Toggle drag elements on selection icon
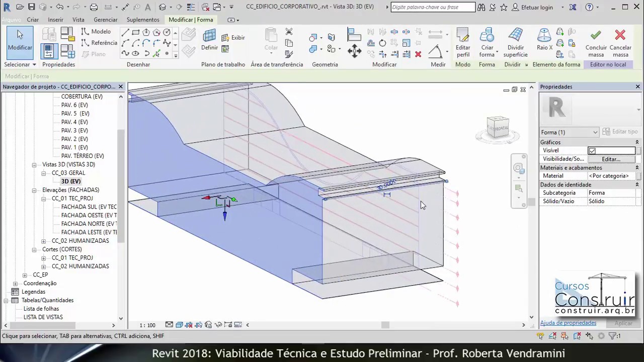This screenshot has width=644, height=362. [589, 336]
